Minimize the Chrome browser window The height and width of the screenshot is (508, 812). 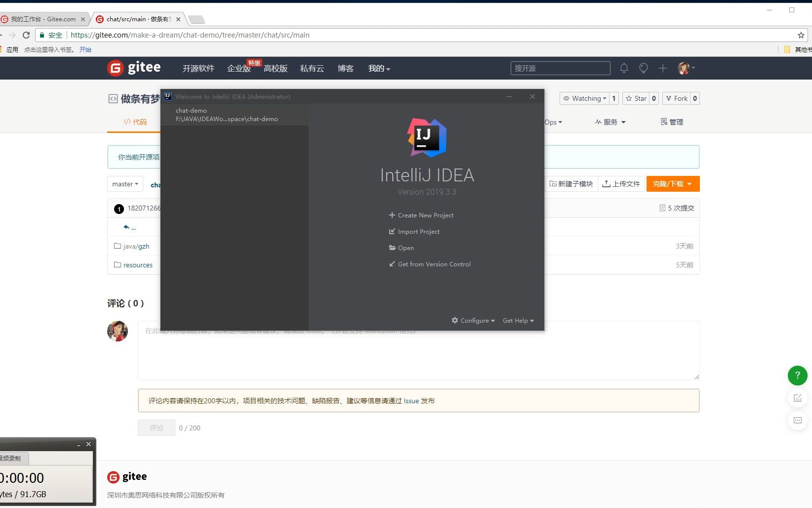pos(769,10)
